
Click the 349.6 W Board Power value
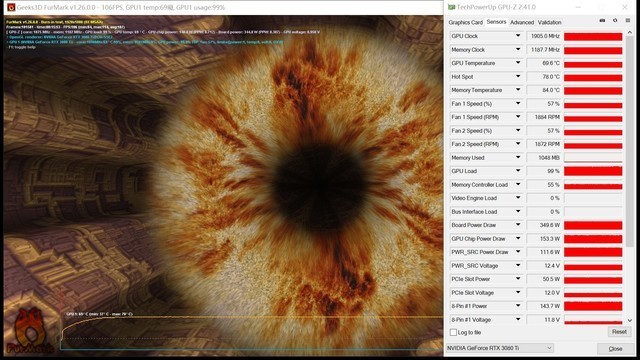click(549, 225)
